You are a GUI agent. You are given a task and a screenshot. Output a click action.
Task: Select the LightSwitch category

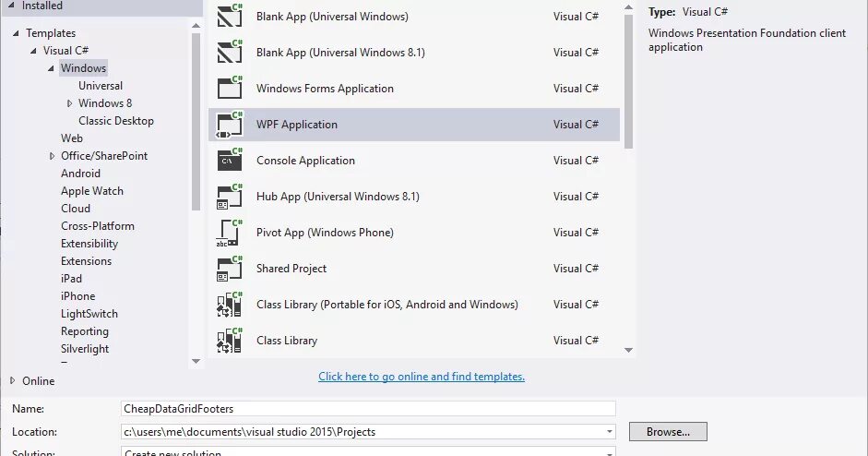[x=89, y=314]
